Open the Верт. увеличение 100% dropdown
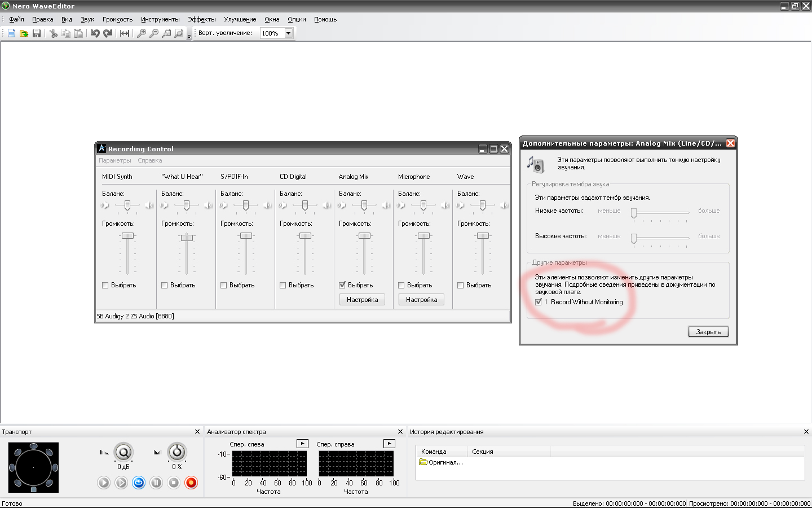The image size is (812, 508). tap(288, 33)
